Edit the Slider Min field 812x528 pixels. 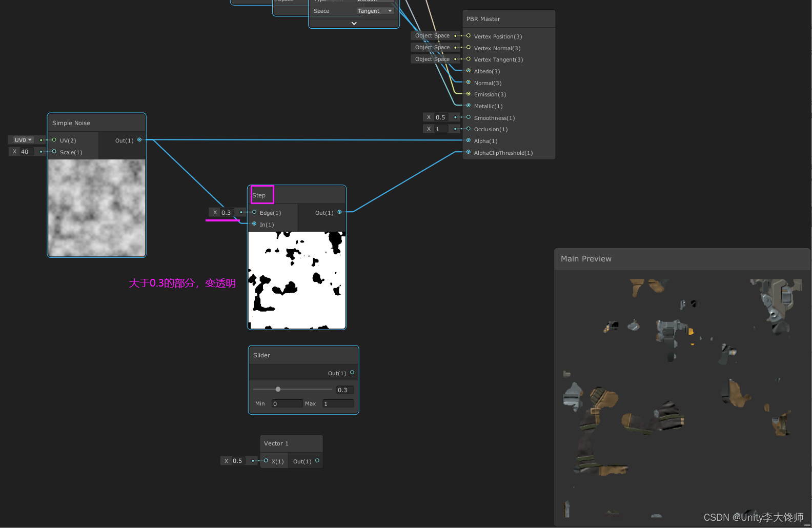coord(287,404)
